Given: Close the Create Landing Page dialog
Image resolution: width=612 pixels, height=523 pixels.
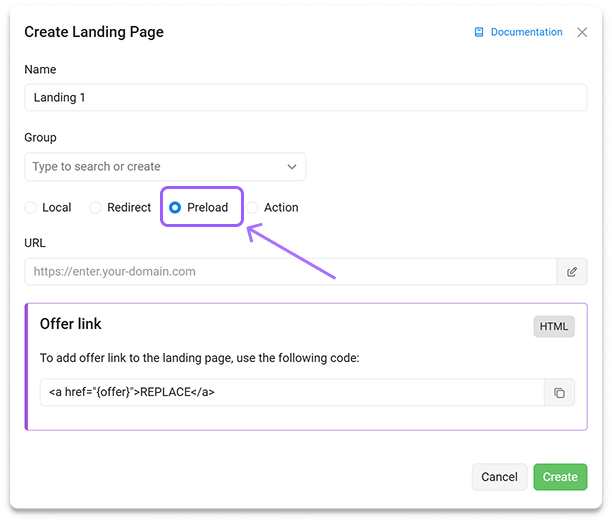Looking at the screenshot, I should click(x=583, y=32).
